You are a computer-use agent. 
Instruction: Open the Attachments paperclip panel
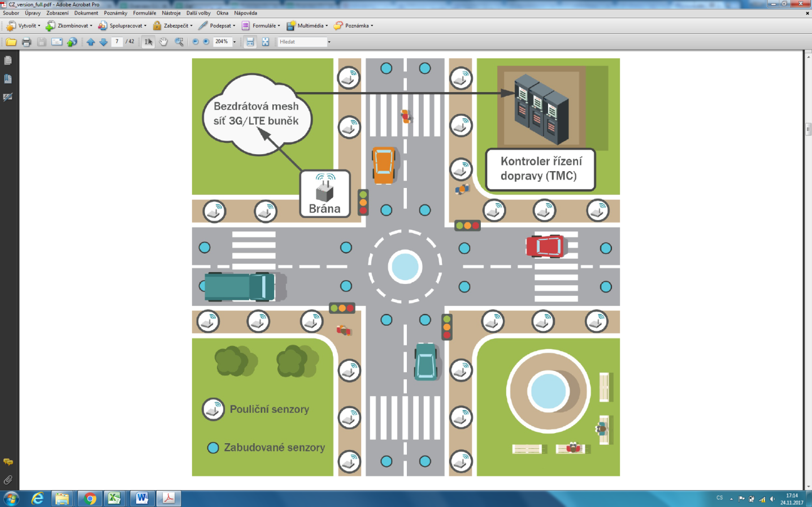(8, 480)
